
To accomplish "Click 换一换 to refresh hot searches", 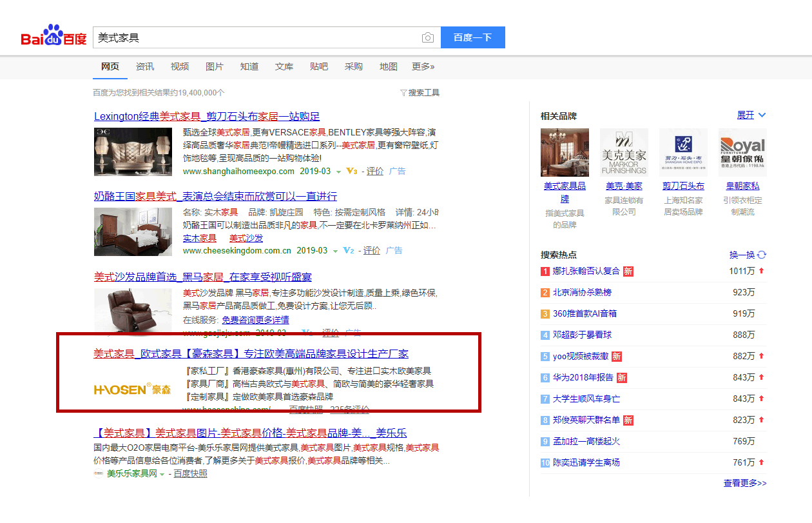I will tap(742, 255).
